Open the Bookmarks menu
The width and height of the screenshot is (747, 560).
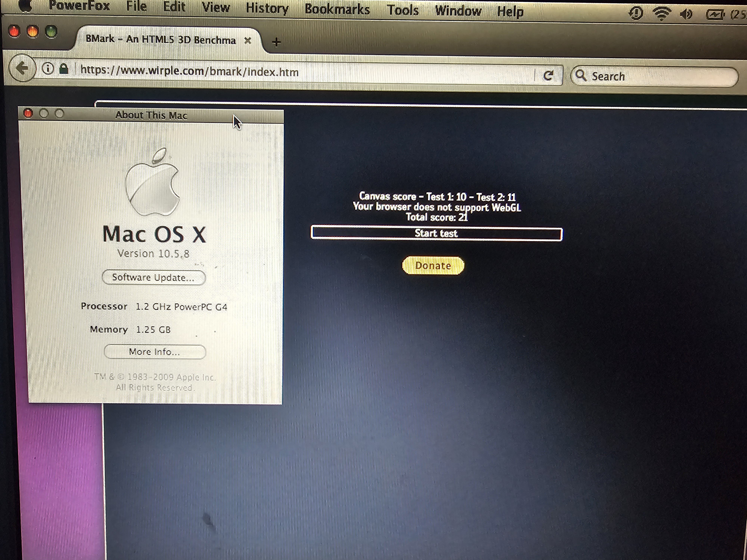337,10
